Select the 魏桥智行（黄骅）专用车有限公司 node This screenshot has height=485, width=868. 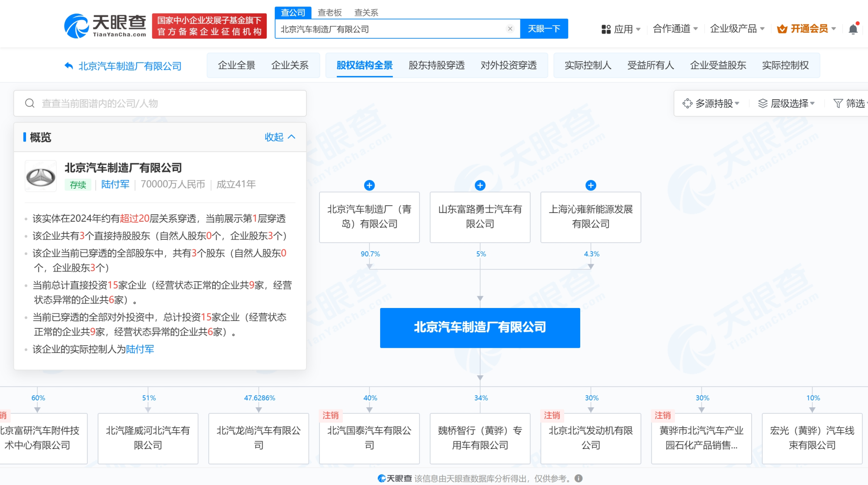pyautogui.click(x=480, y=438)
